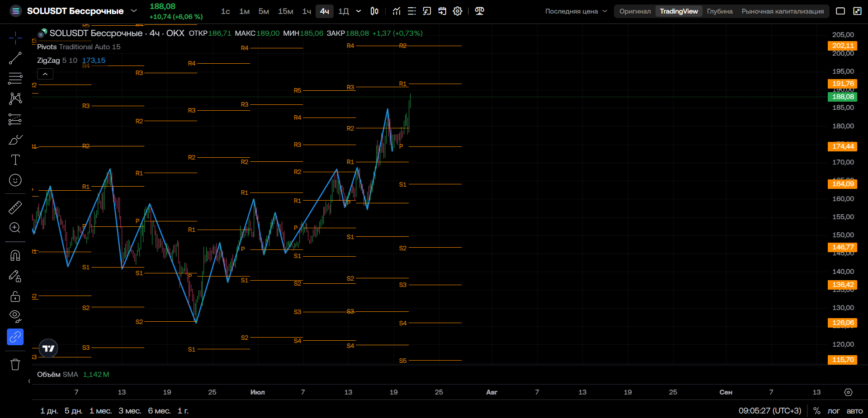Screen dimensions: 868x418
Task: Expand more timeframes chevron
Action: (359, 11)
